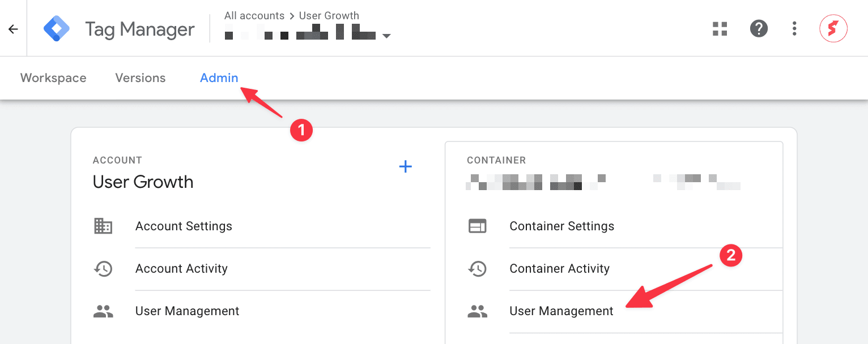Viewport: 868px width, 344px height.
Task: Open the profile avatar with red S logo
Action: coord(833,28)
